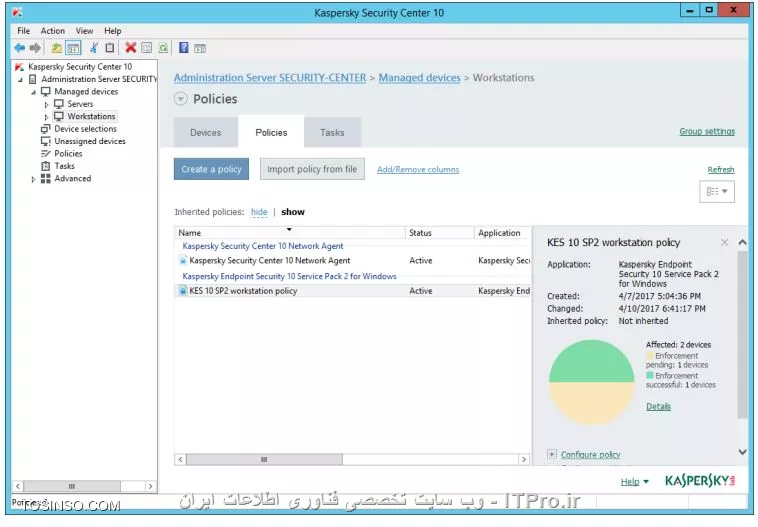758x527 pixels.
Task: Open the File menu
Action: pos(23,31)
